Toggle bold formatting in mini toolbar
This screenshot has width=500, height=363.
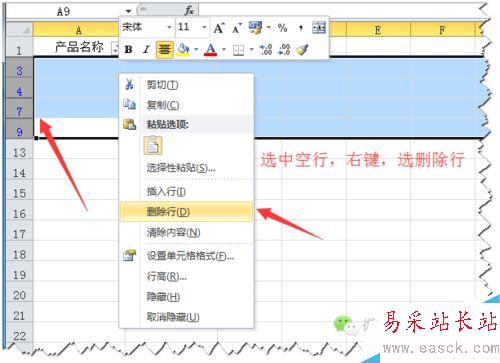128,50
